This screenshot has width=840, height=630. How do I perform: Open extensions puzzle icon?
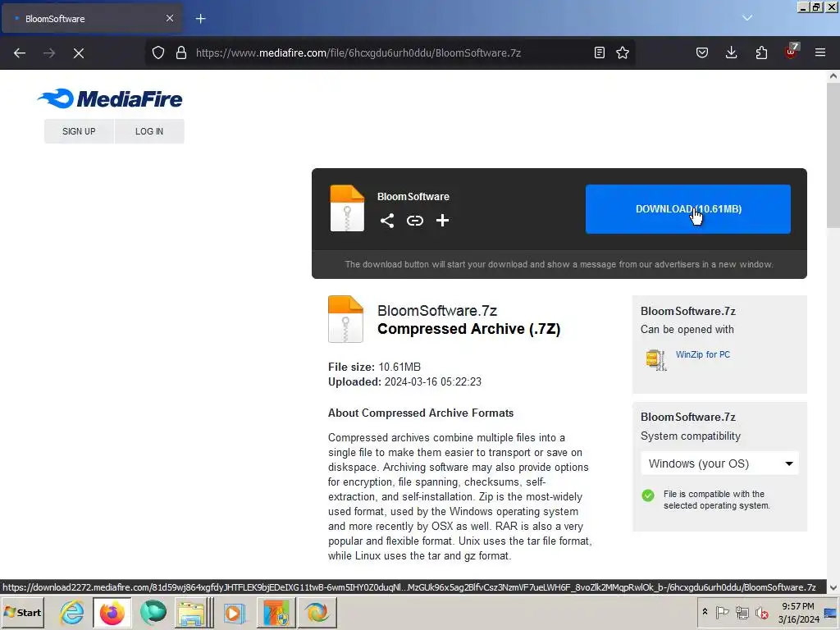coord(761,52)
